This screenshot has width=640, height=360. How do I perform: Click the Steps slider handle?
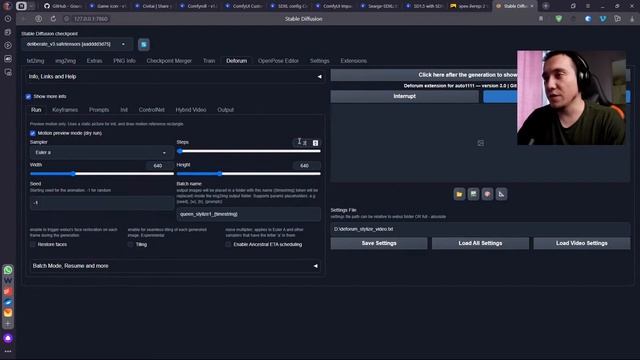point(180,151)
